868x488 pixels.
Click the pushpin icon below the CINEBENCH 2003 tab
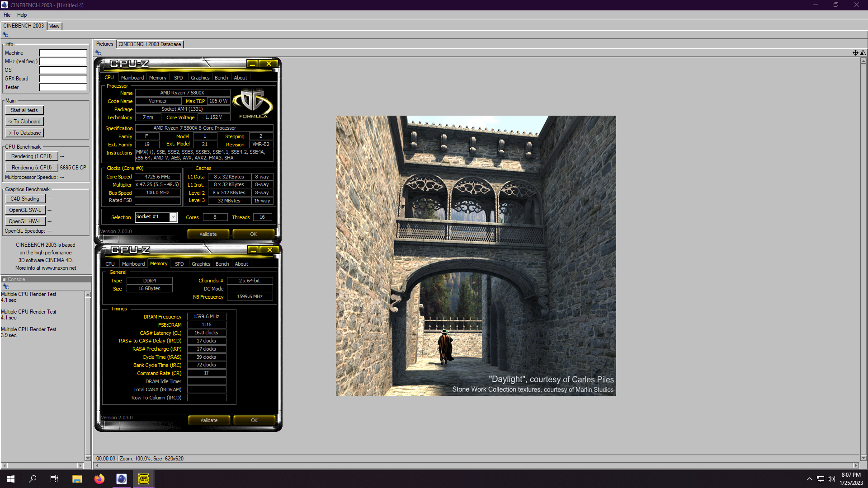(x=5, y=35)
